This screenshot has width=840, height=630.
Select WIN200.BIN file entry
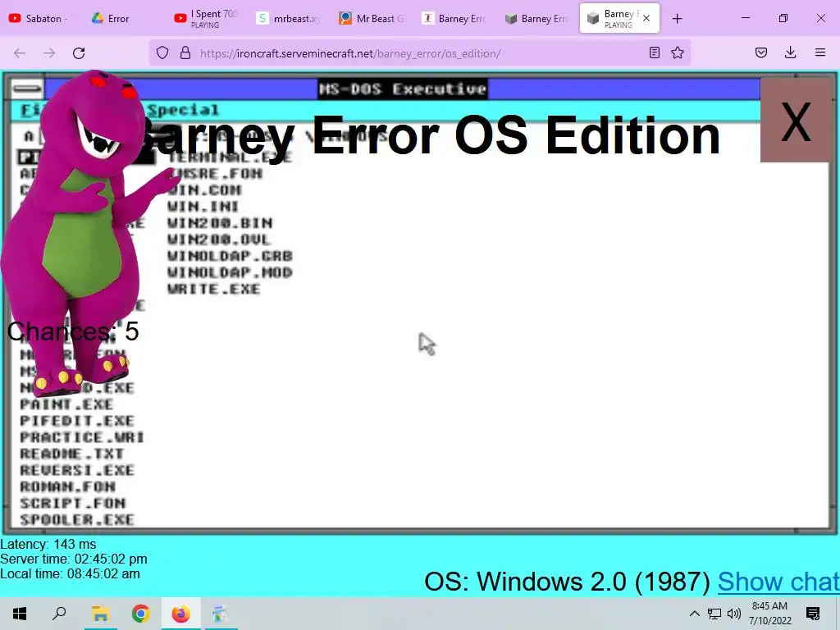pyautogui.click(x=220, y=223)
